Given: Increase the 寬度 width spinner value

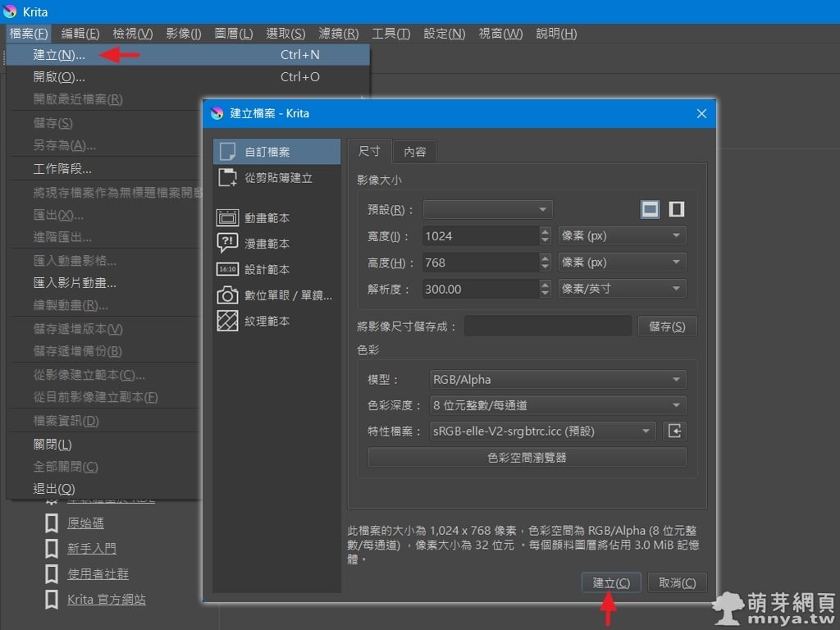Looking at the screenshot, I should point(546,231).
